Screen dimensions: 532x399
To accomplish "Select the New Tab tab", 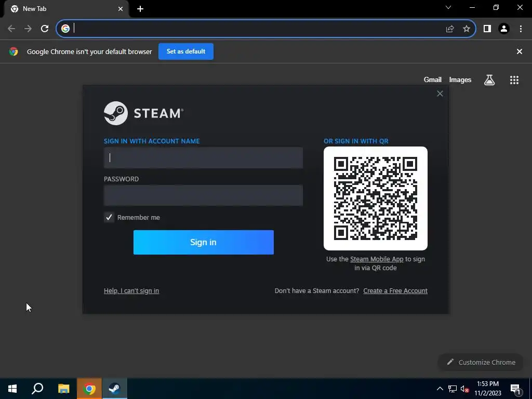I will [66, 9].
